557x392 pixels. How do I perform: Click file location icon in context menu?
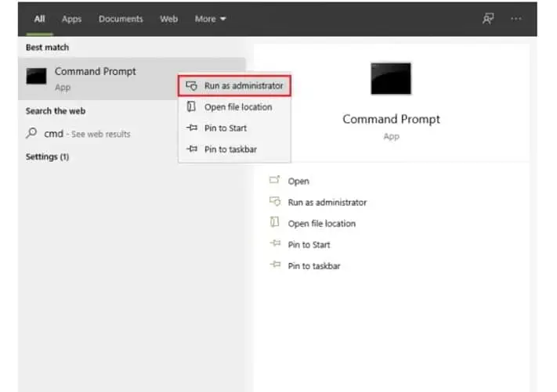[x=191, y=106]
